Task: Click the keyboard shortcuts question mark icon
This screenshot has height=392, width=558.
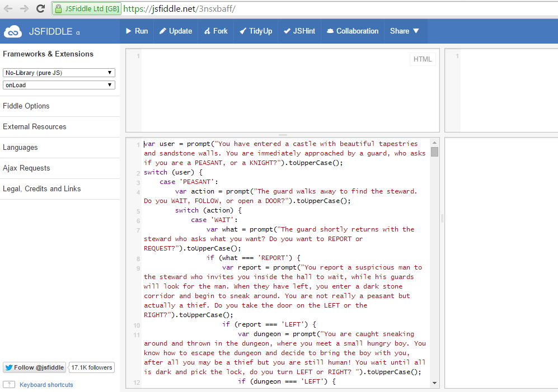Action: 9,385
